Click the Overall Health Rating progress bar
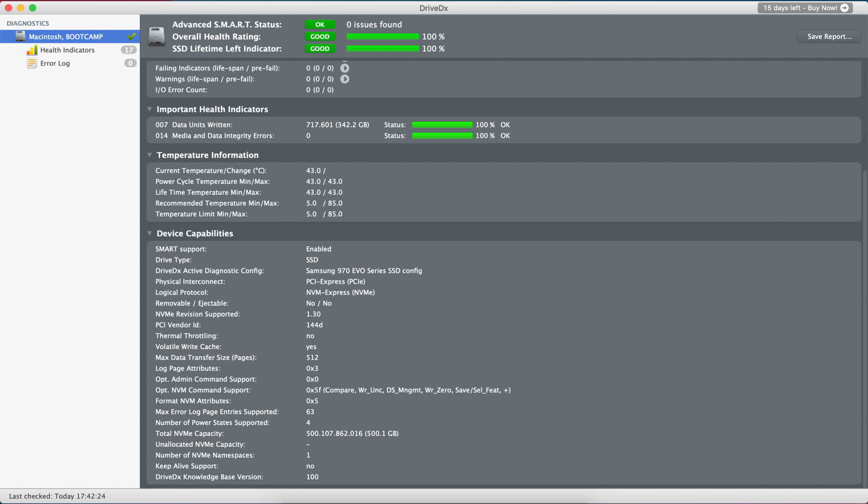 tap(382, 37)
